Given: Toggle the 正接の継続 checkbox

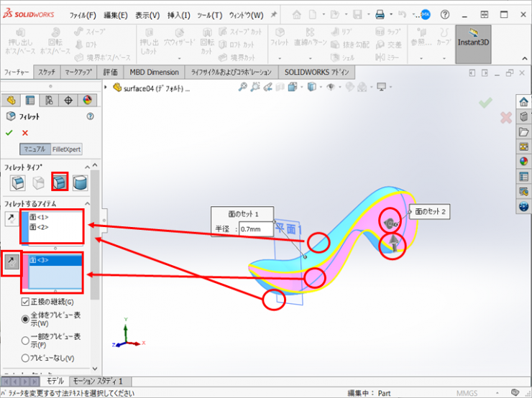Looking at the screenshot, I should tap(26, 302).
